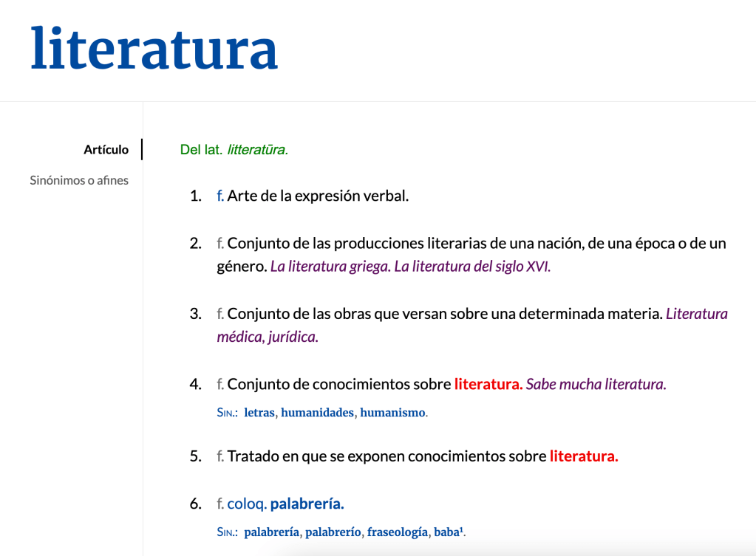
Task: Click the example Sabe mucha literatura
Action: coord(596,384)
